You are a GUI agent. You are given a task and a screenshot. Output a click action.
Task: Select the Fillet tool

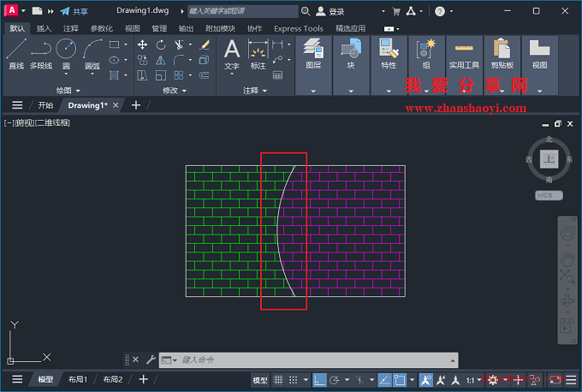click(x=179, y=60)
